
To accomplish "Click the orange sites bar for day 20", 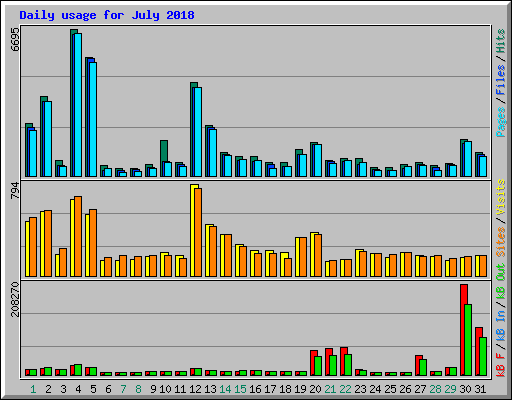I will point(318,255).
